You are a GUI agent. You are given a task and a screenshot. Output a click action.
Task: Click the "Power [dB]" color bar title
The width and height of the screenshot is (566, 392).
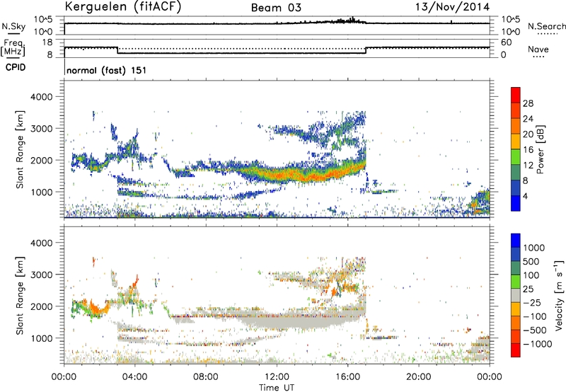[541, 149]
